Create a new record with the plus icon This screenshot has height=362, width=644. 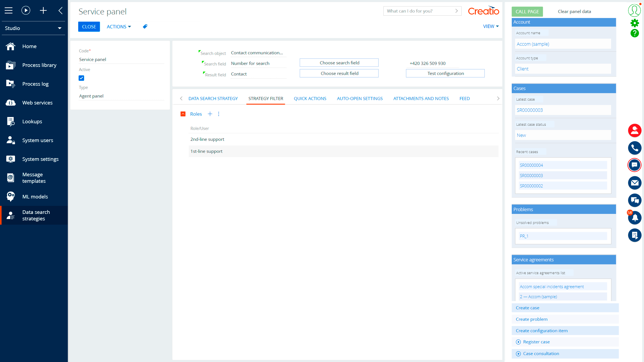(43, 10)
